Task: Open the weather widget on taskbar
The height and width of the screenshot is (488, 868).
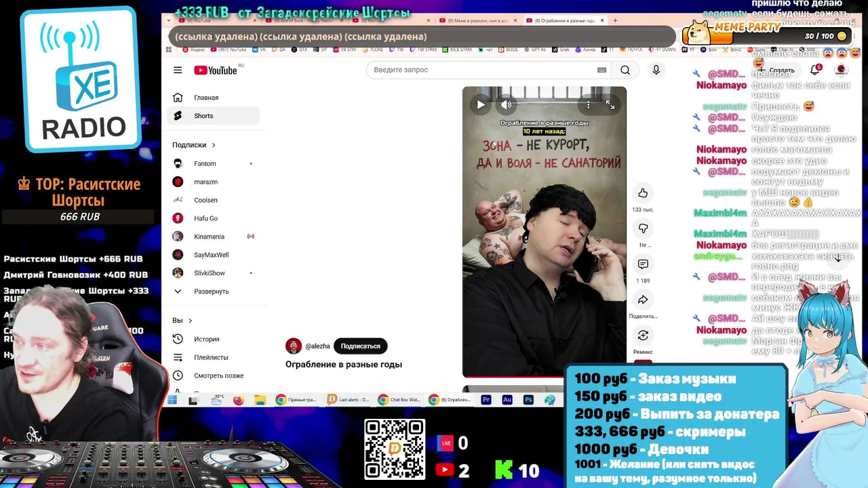Action: 217,400
